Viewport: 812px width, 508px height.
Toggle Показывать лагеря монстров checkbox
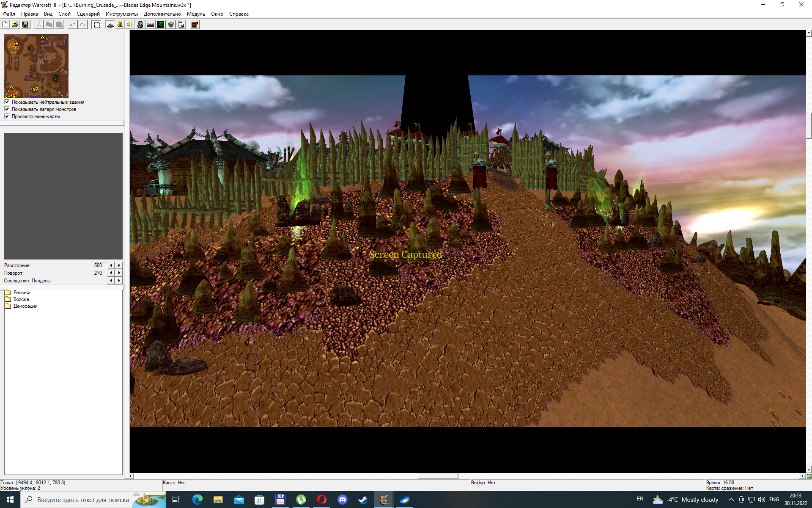(x=7, y=109)
